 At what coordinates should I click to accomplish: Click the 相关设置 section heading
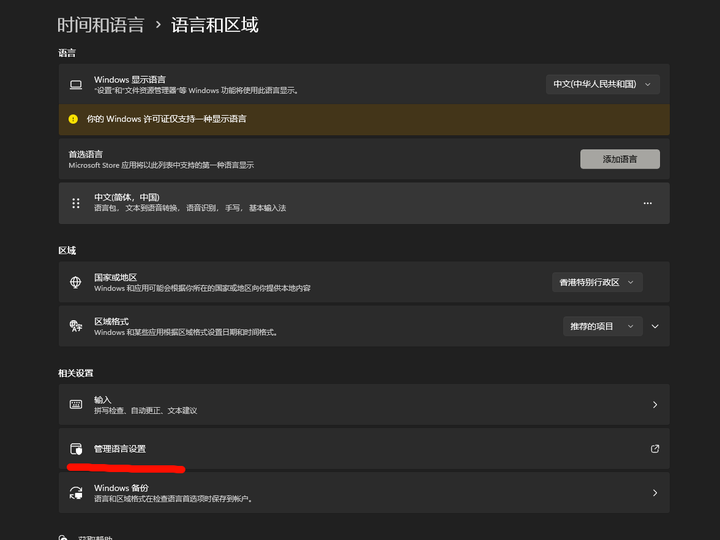tap(76, 373)
